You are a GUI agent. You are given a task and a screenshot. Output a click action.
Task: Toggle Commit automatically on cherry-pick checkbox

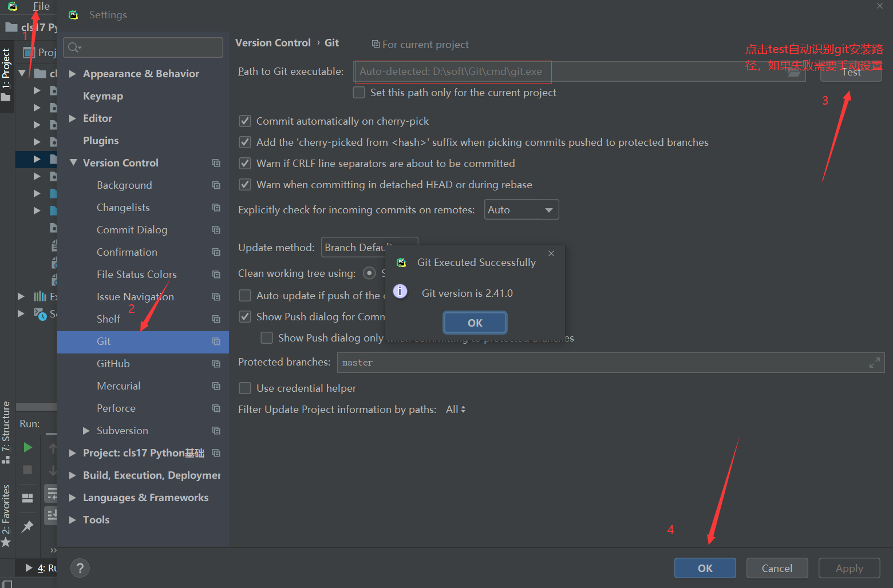point(245,121)
